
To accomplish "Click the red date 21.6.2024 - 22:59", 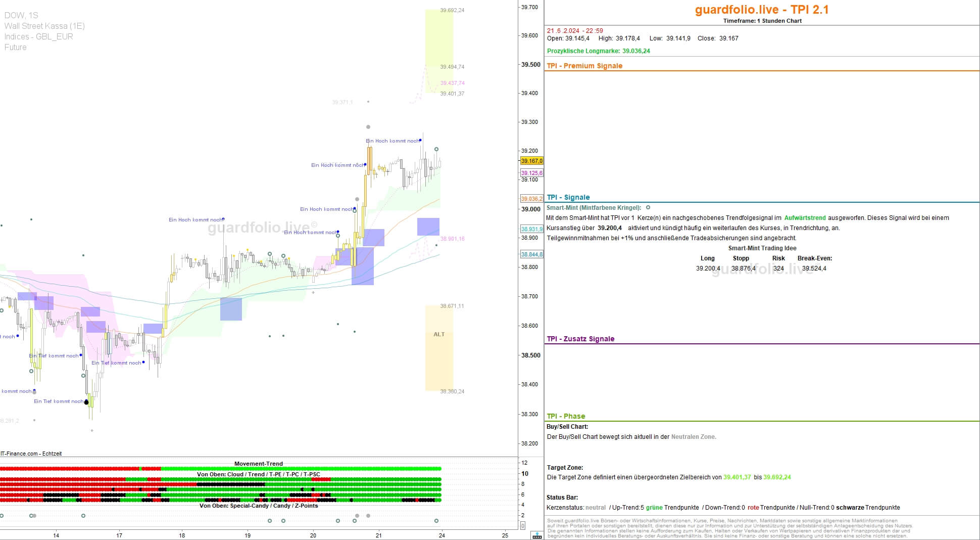I will 575,31.
